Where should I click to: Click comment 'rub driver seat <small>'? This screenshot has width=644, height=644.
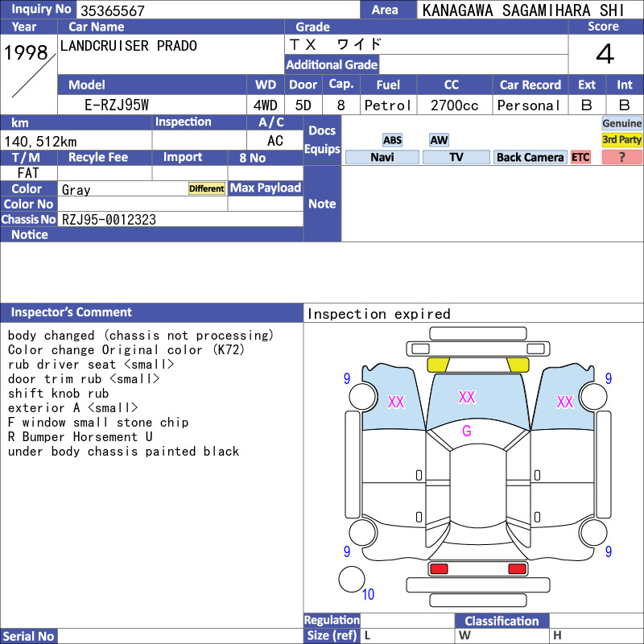(91, 365)
